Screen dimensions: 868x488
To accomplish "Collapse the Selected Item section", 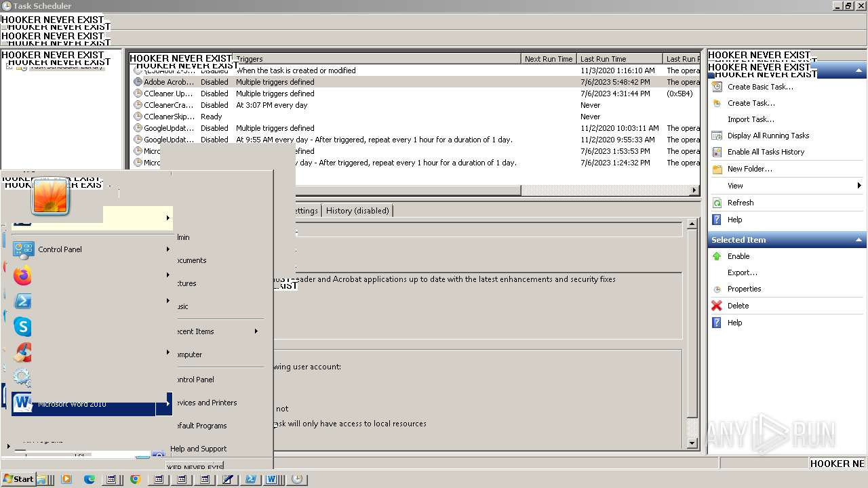I will (x=859, y=240).
